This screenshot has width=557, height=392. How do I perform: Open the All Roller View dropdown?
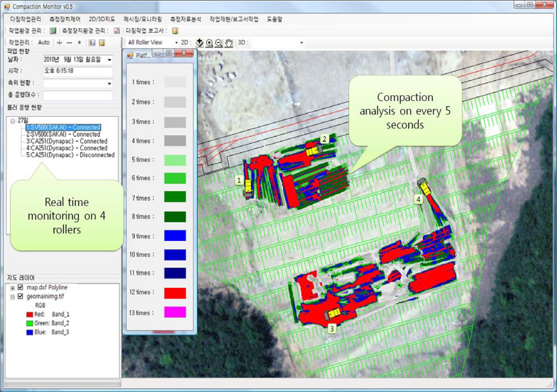(x=177, y=43)
